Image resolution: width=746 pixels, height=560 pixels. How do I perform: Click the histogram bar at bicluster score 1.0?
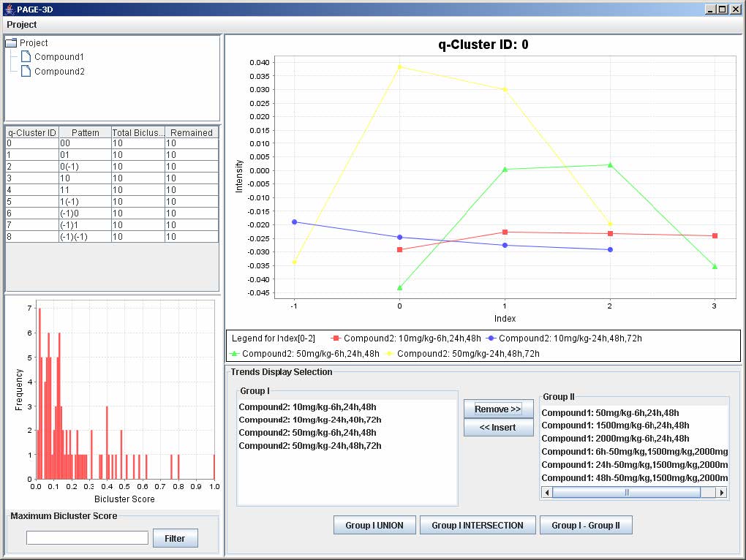point(214,467)
